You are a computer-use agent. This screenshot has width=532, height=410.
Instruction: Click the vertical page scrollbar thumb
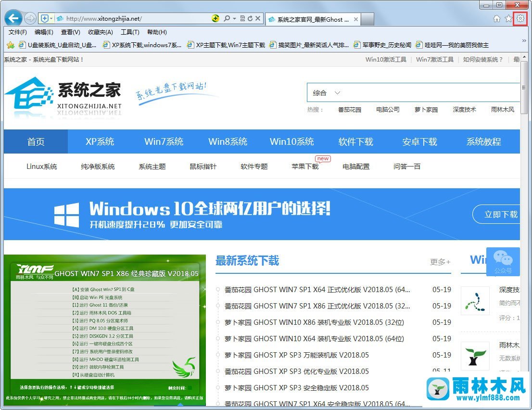524,88
